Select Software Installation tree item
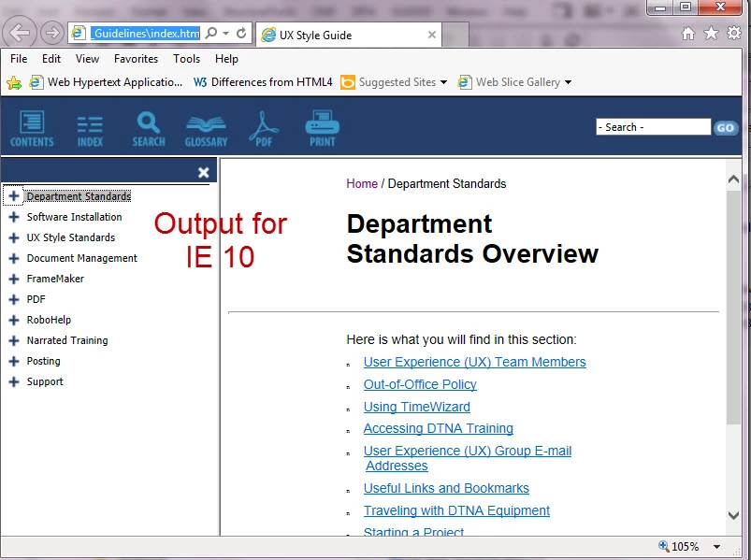 click(x=74, y=217)
